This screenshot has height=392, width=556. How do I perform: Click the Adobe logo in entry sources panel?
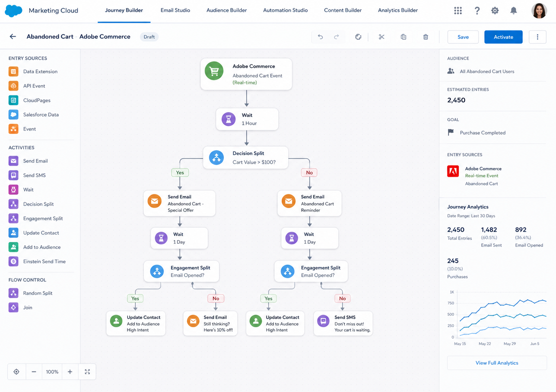point(453,171)
